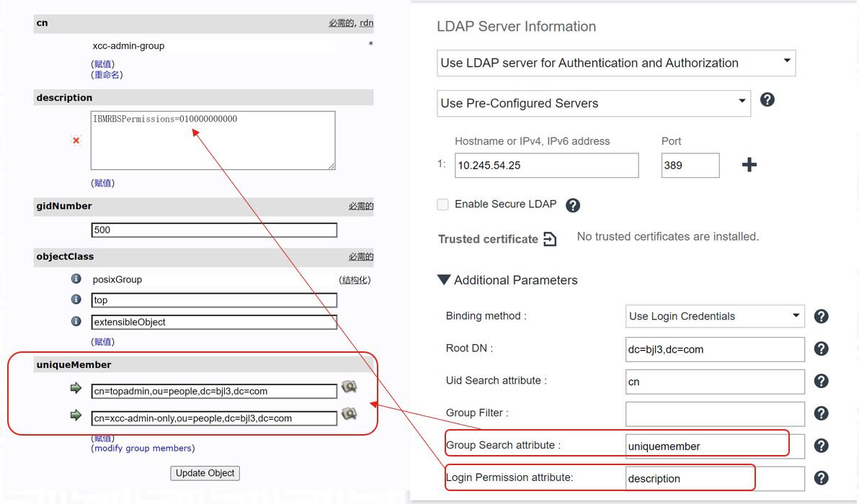Open LDAP Authentication and Authorization dropdown
This screenshot has height=504, width=859.
point(616,63)
